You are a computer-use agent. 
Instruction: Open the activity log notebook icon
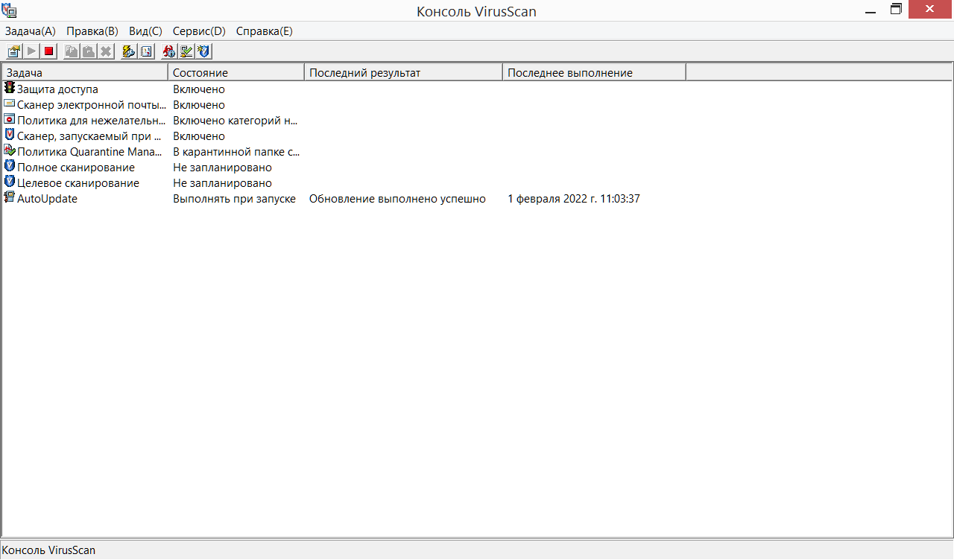[146, 51]
